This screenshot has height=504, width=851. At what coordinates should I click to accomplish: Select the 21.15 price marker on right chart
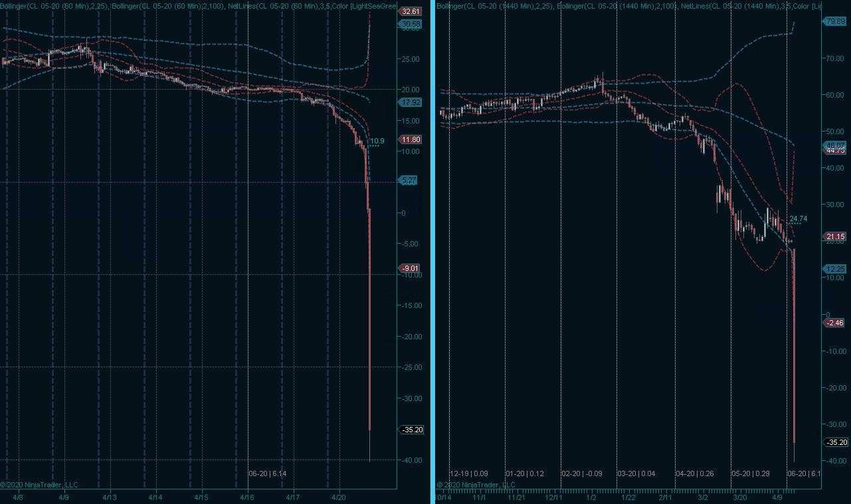pos(836,236)
